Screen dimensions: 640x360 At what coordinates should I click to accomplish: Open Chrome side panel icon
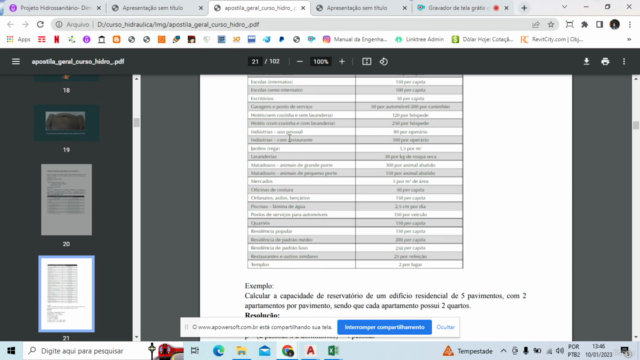[599, 24]
